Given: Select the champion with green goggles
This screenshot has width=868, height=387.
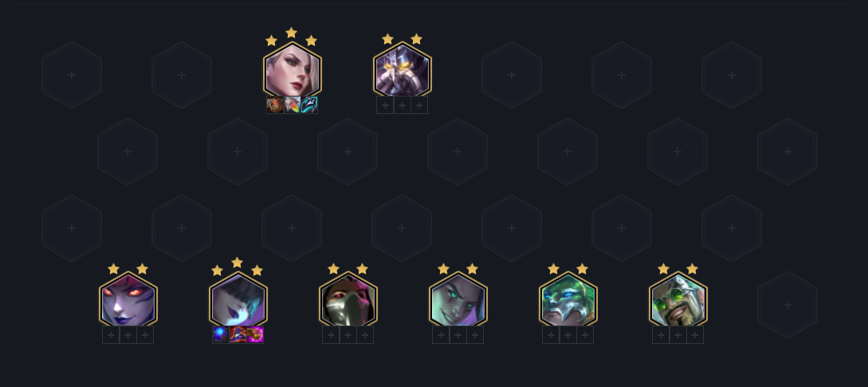Looking at the screenshot, I should click(x=678, y=300).
